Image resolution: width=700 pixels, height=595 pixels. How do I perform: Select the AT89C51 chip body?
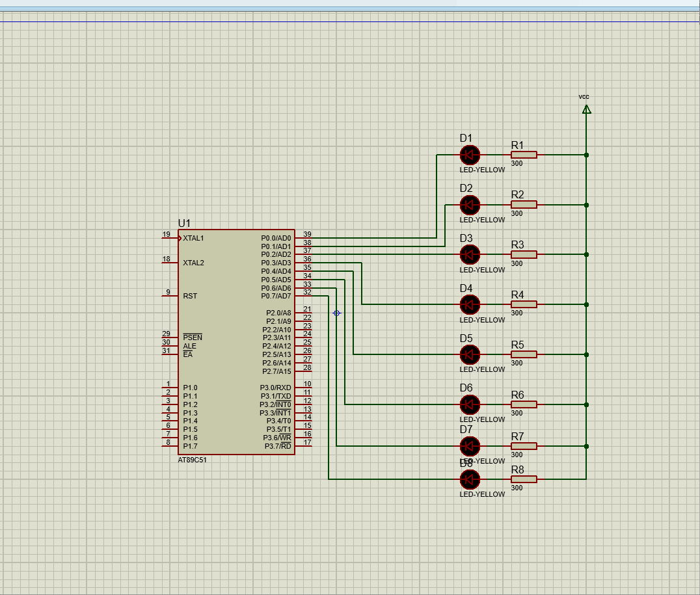(236, 342)
